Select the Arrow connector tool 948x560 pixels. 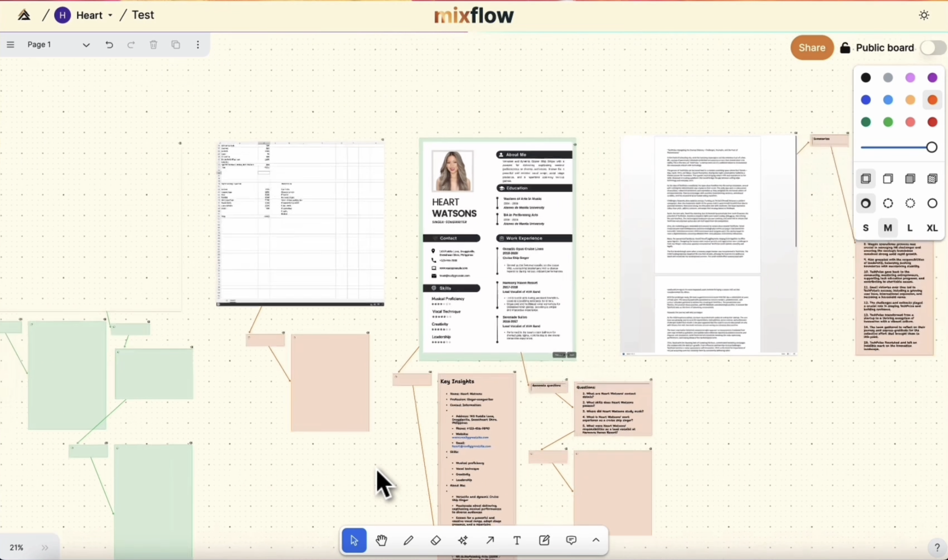tap(490, 540)
